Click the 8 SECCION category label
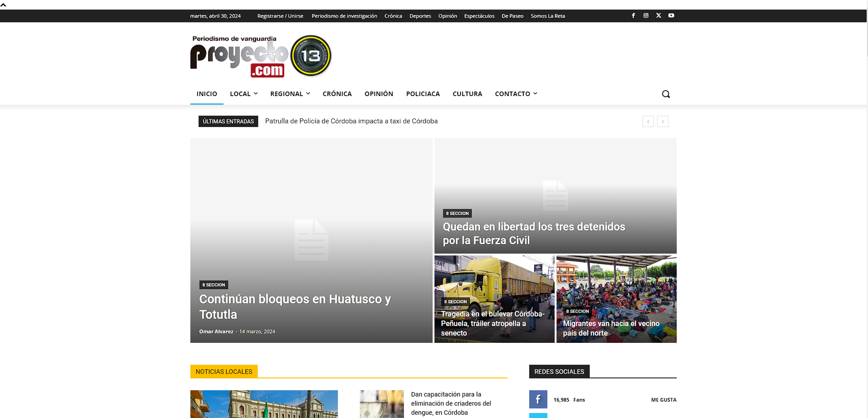Image resolution: width=868 pixels, height=418 pixels. pos(214,285)
